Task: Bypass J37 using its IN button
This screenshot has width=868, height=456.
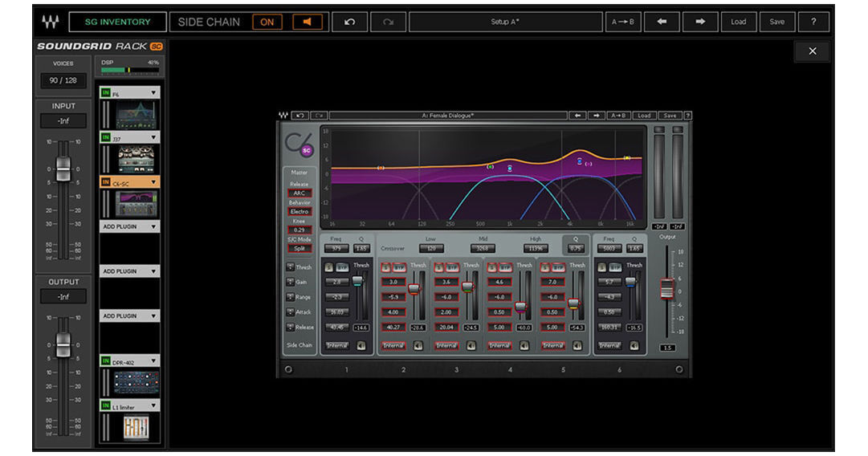Action: [106, 137]
